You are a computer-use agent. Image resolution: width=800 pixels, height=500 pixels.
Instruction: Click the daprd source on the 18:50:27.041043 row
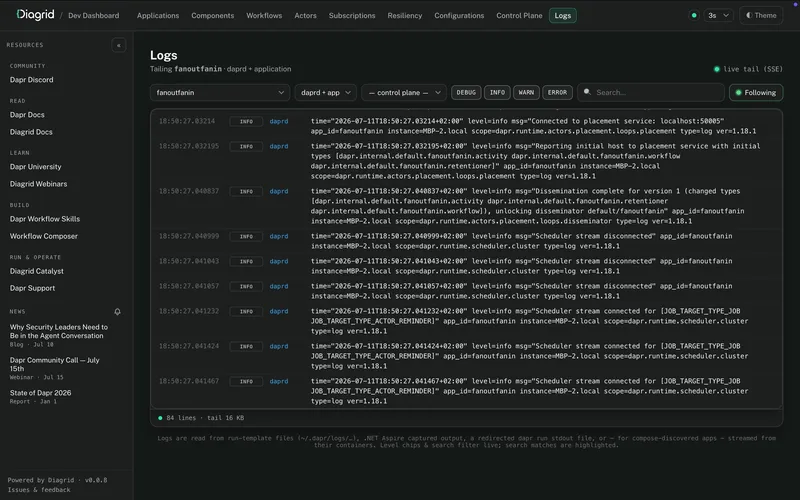279,261
